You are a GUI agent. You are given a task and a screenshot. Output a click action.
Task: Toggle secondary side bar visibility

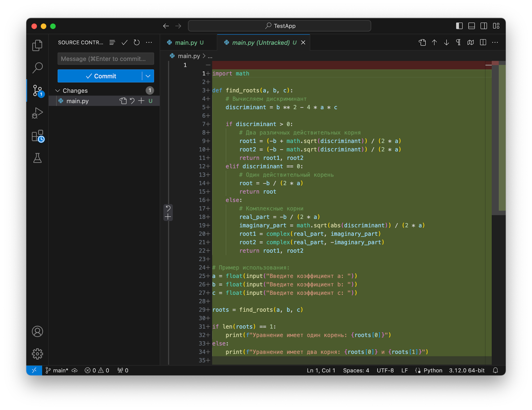click(x=484, y=26)
